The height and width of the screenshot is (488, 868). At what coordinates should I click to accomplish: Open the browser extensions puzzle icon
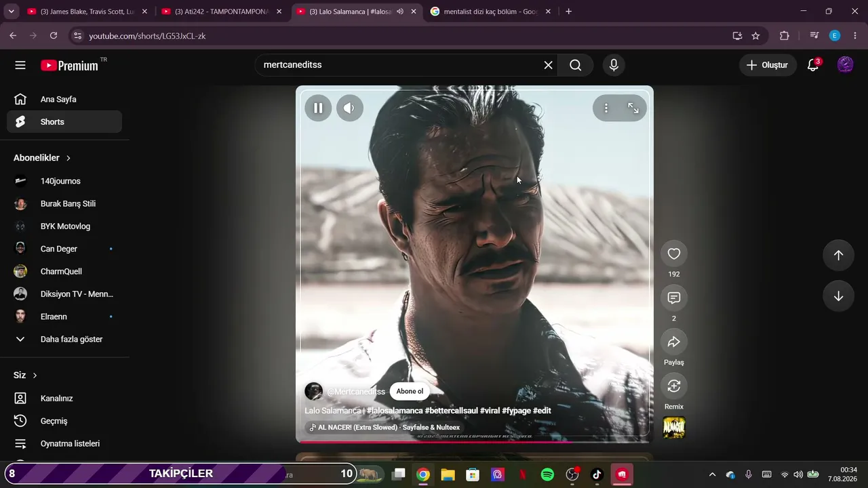(x=785, y=36)
